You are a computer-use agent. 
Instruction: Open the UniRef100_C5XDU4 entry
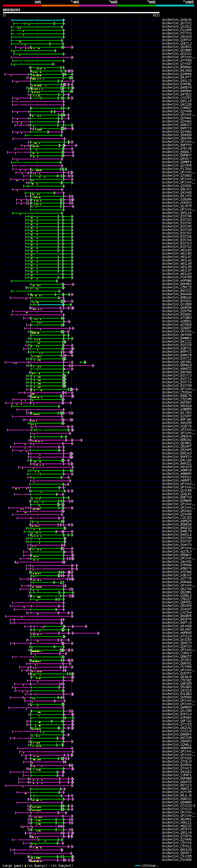(x=177, y=393)
